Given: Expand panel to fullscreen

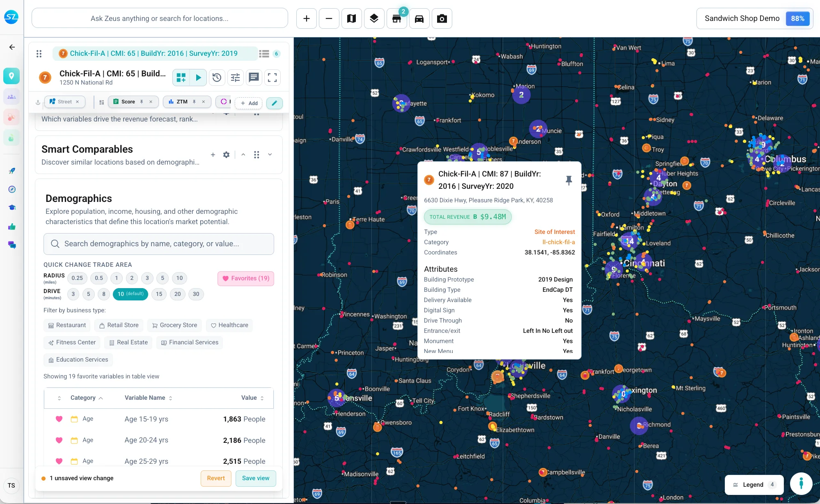Looking at the screenshot, I should click(273, 77).
